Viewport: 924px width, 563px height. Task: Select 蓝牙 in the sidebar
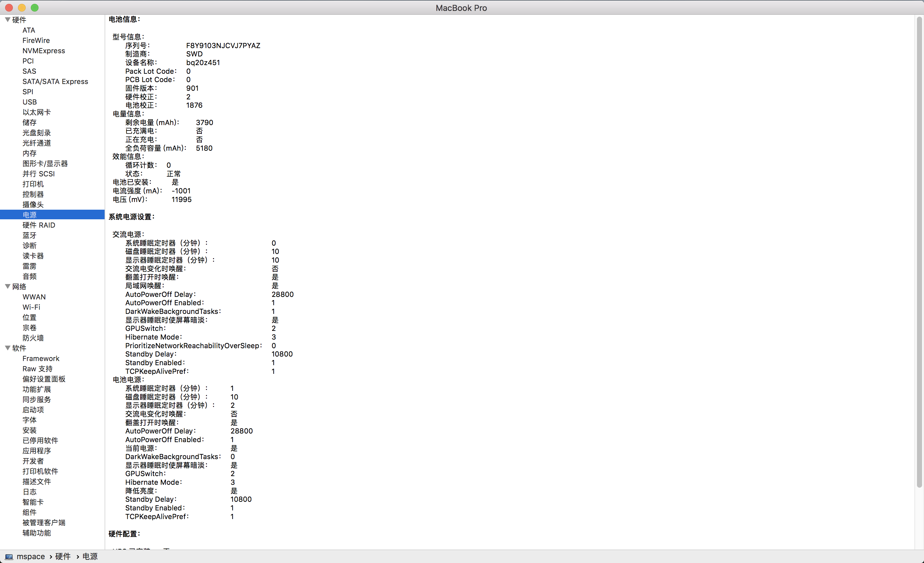(x=30, y=235)
